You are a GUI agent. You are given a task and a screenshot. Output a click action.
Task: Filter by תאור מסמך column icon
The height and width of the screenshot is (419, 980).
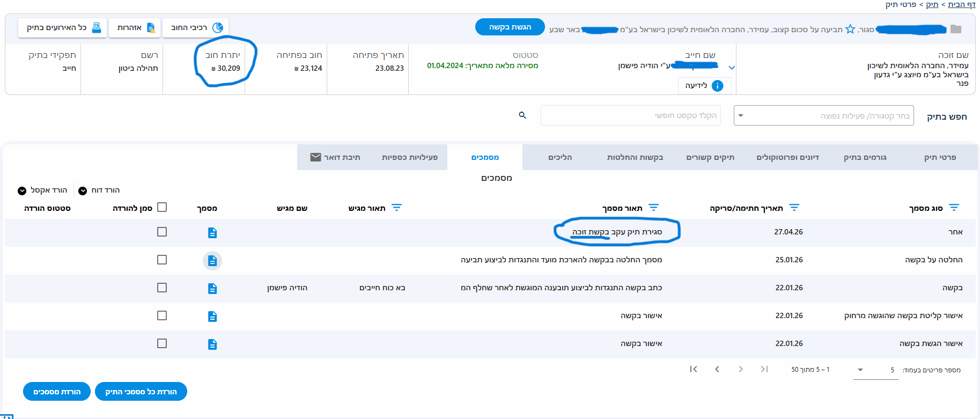coord(653,208)
